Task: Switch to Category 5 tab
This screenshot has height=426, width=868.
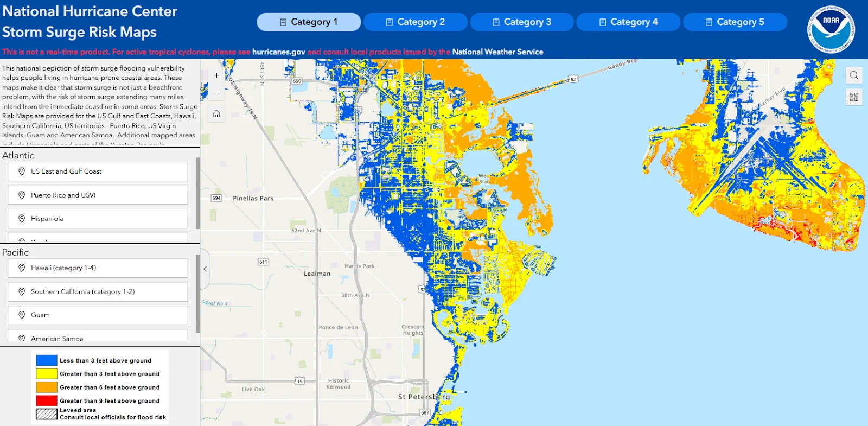Action: pos(735,22)
